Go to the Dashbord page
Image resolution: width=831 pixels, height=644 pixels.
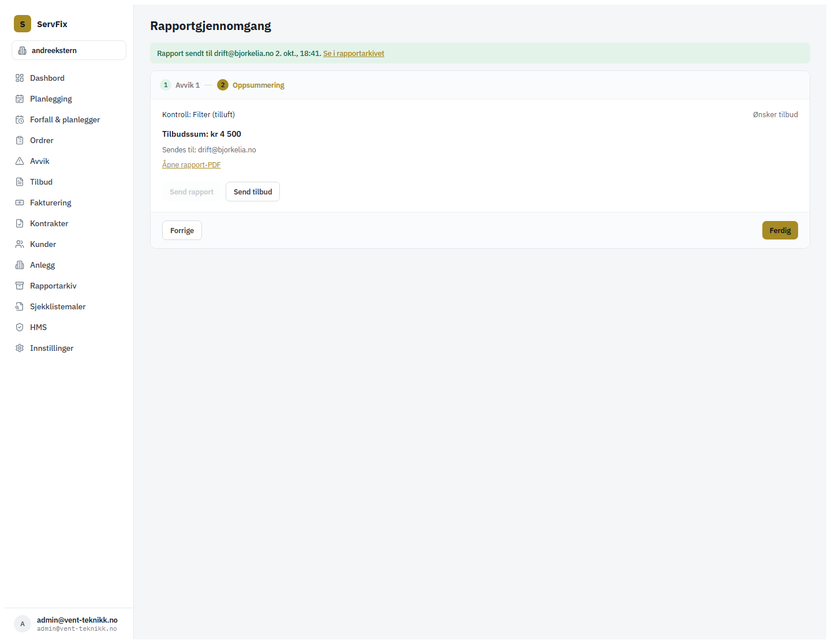(69, 78)
